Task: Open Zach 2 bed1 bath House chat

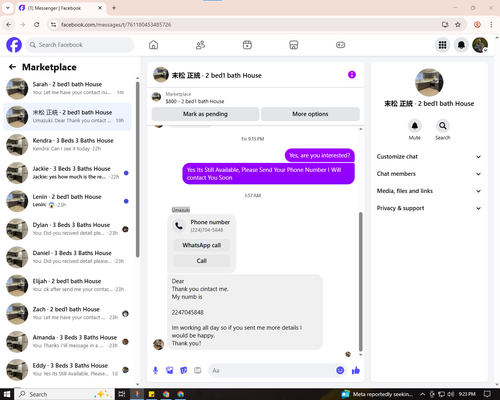Action: pos(67,313)
